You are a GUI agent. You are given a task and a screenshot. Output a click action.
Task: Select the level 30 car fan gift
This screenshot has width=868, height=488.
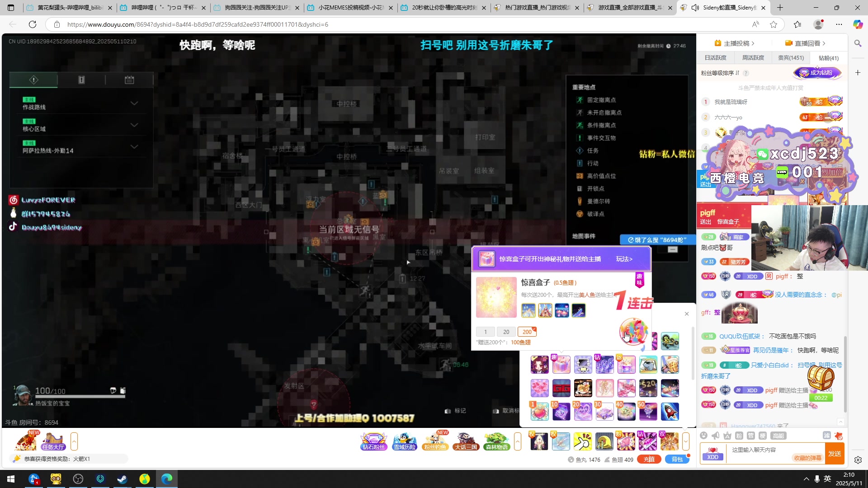coord(604,412)
